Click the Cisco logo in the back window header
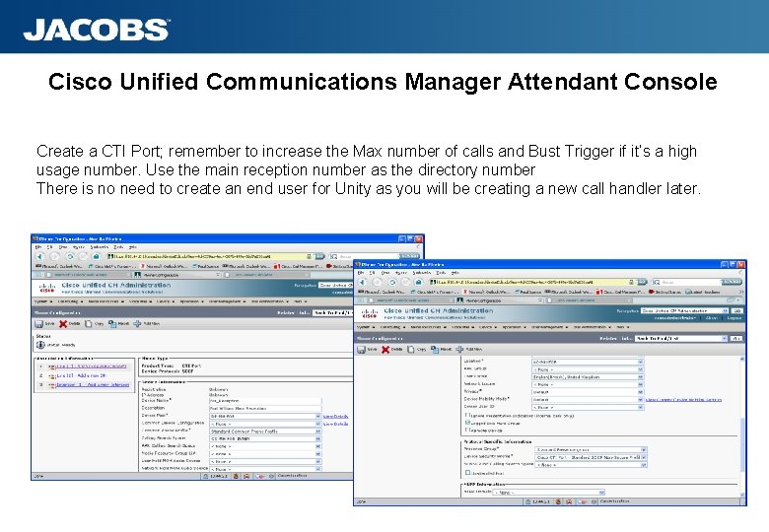The image size is (769, 532). (x=47, y=288)
